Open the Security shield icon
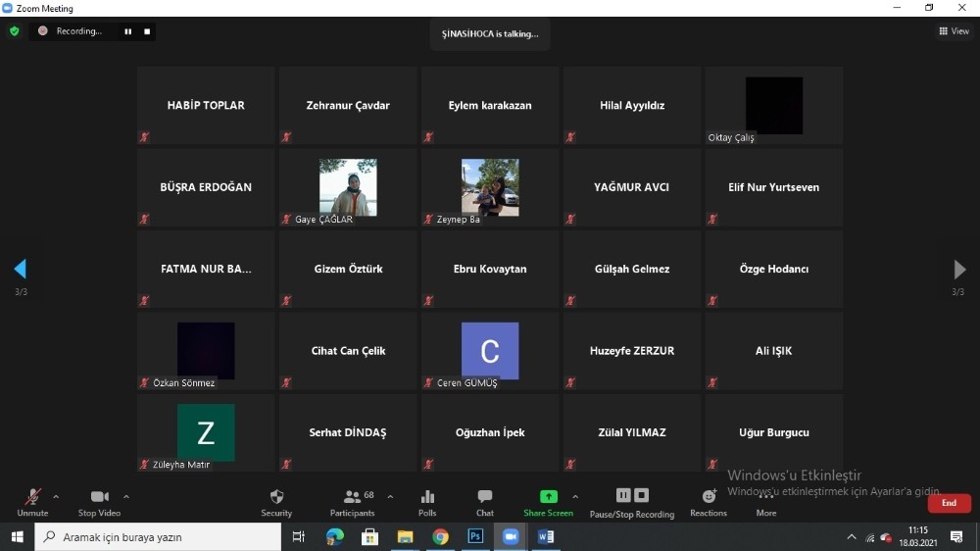The width and height of the screenshot is (980, 551). (276, 497)
